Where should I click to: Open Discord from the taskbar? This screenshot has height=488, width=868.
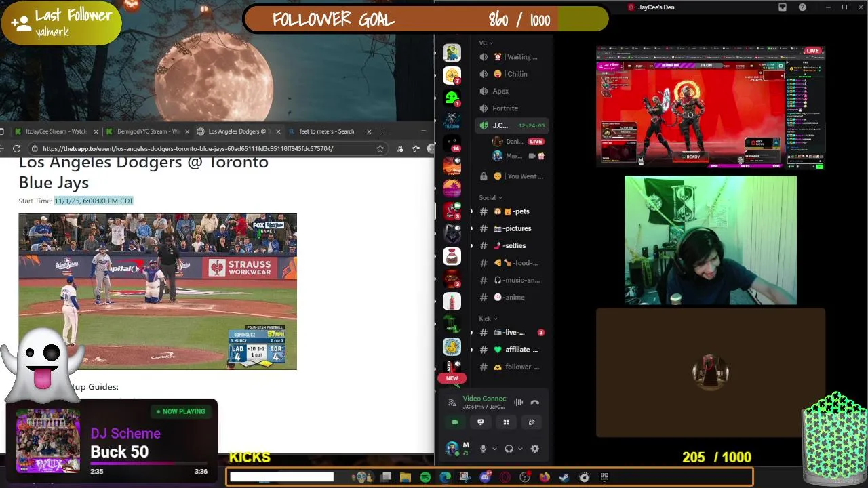tap(485, 477)
